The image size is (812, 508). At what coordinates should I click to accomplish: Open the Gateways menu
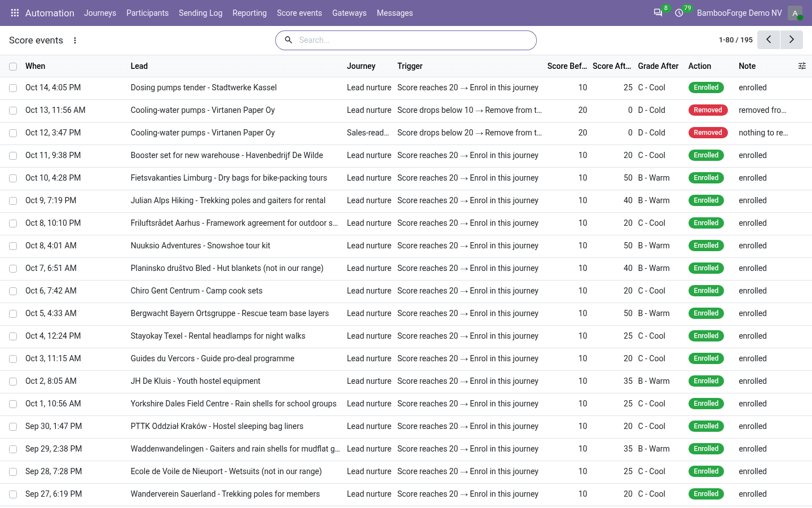pyautogui.click(x=349, y=13)
